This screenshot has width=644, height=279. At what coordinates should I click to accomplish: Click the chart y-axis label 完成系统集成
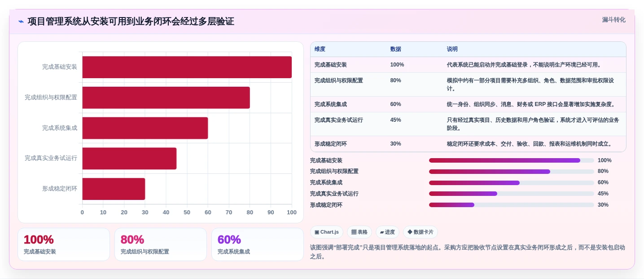point(60,128)
